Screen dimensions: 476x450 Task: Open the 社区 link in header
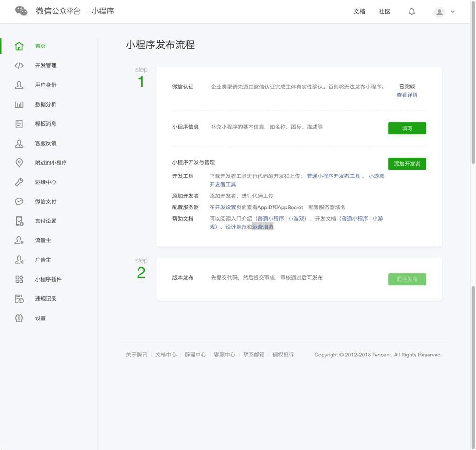coord(384,12)
